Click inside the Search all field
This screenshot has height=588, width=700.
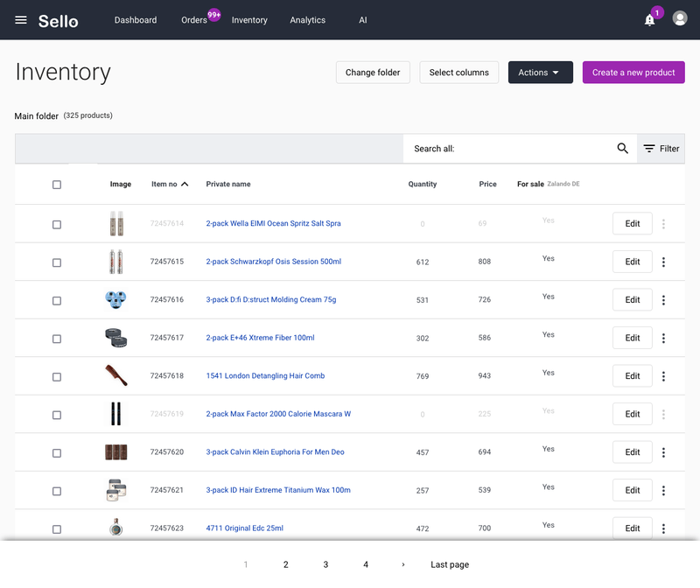pos(490,148)
